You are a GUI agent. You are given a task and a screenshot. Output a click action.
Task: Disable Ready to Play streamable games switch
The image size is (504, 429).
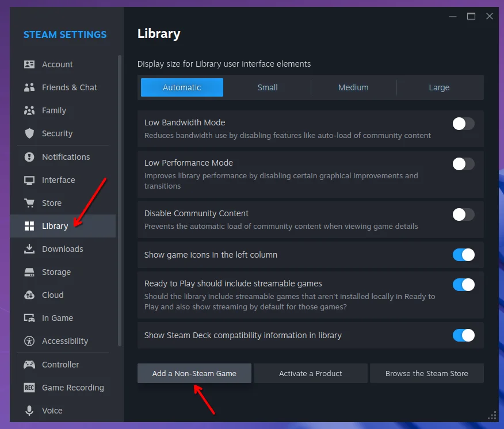[464, 285]
